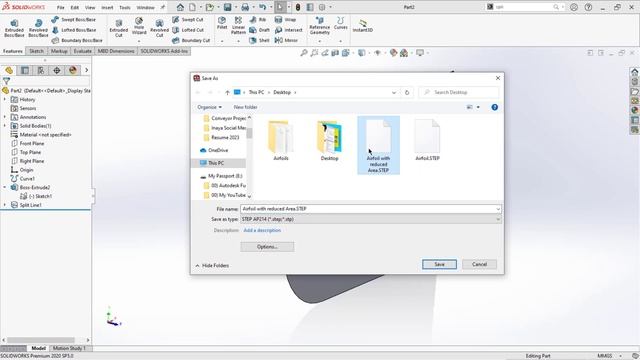Open the File menu
The width and height of the screenshot is (640, 360).
tap(60, 7)
